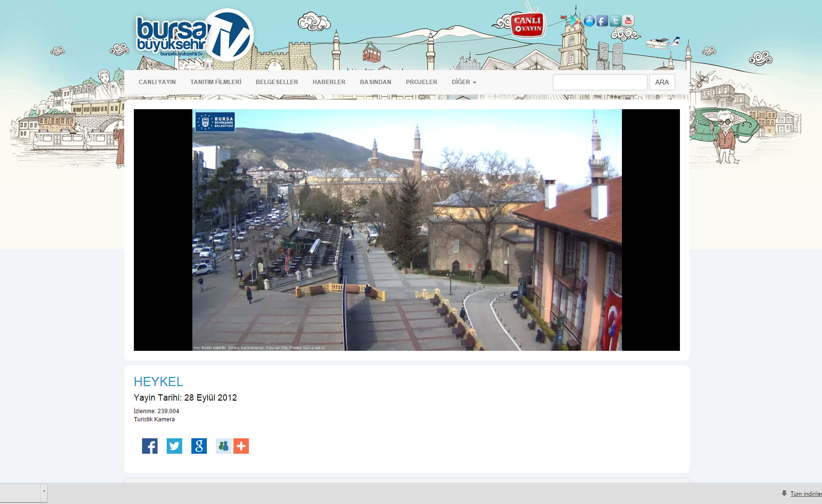Share video via Twitter bird button

coord(174,446)
